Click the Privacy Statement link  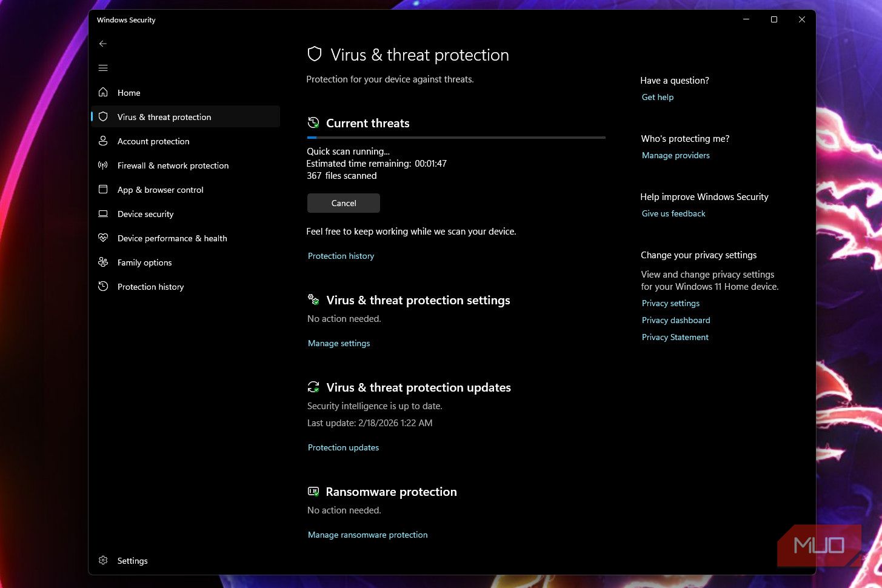coord(675,337)
